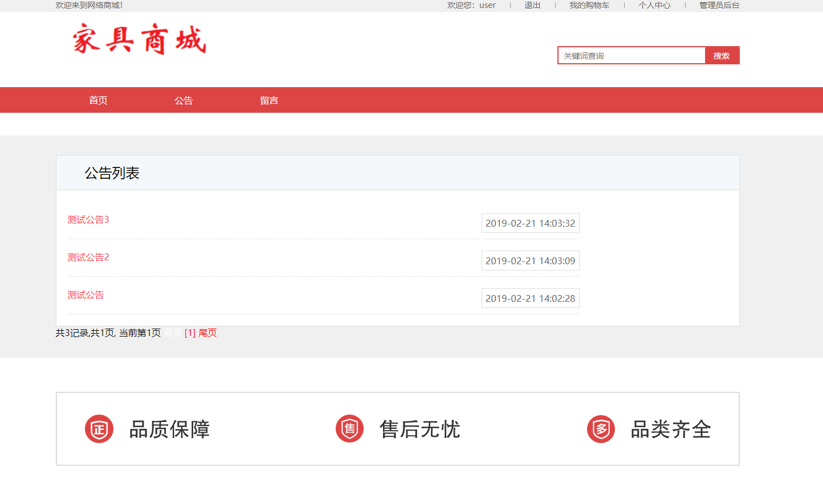Click the 关键词查询 search input field

[x=627, y=55]
